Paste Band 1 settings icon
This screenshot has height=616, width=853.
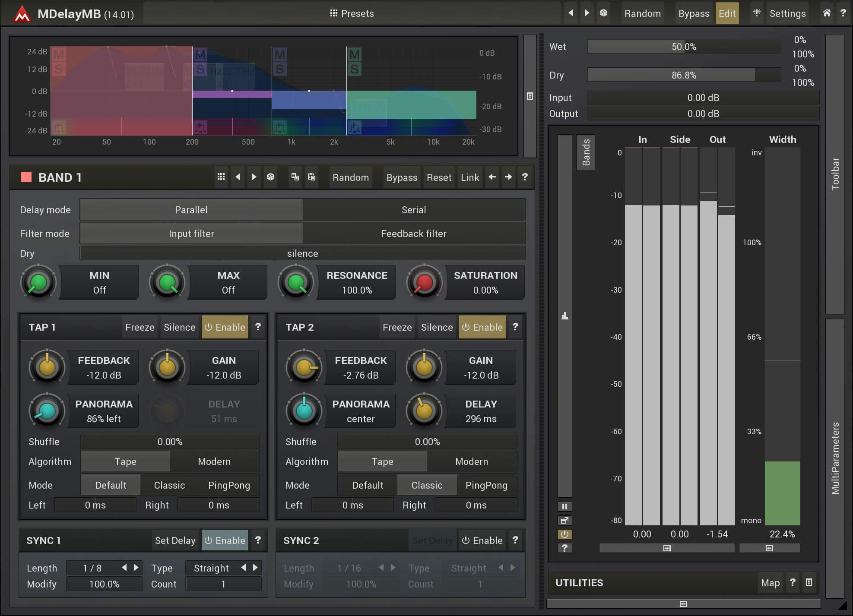311,177
